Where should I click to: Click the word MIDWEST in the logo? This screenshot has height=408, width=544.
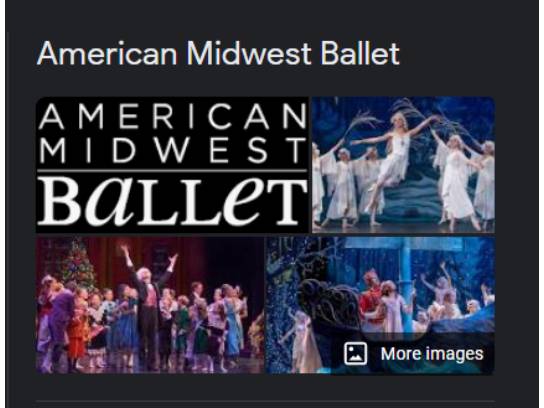pyautogui.click(x=172, y=150)
